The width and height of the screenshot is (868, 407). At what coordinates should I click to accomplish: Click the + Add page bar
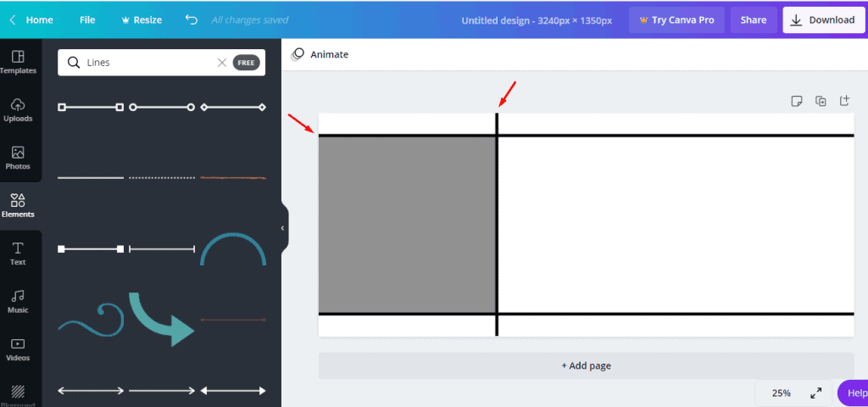click(x=587, y=366)
